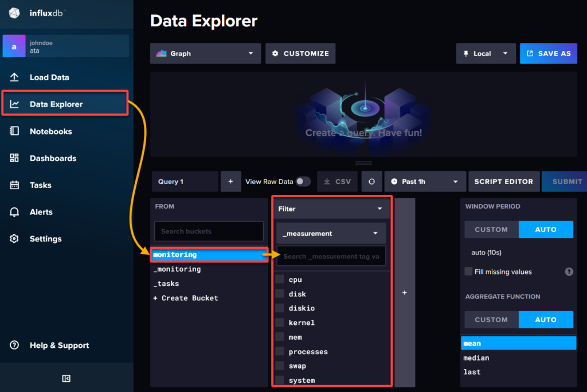This screenshot has width=587, height=392.
Task: Enable the View Raw Data toggle
Action: click(x=303, y=181)
